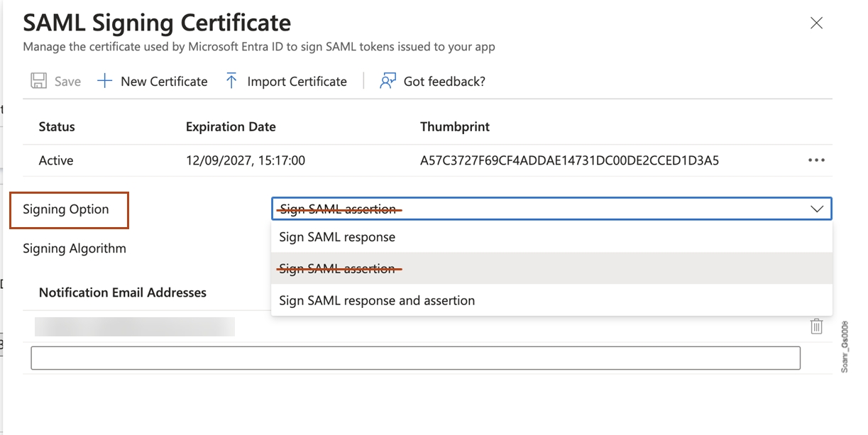Select Sign SAML response and assertion
Image resolution: width=868 pixels, height=435 pixels.
pos(377,300)
